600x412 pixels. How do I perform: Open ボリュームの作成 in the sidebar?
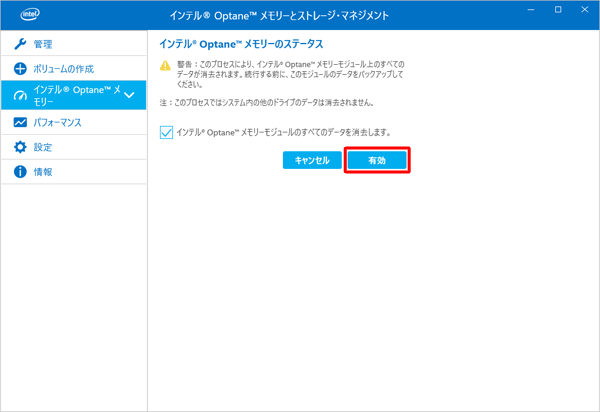point(74,69)
